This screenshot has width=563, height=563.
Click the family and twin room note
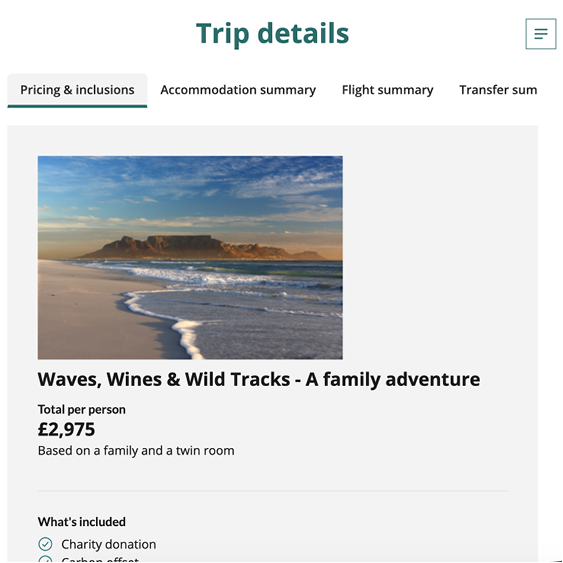[x=136, y=451]
